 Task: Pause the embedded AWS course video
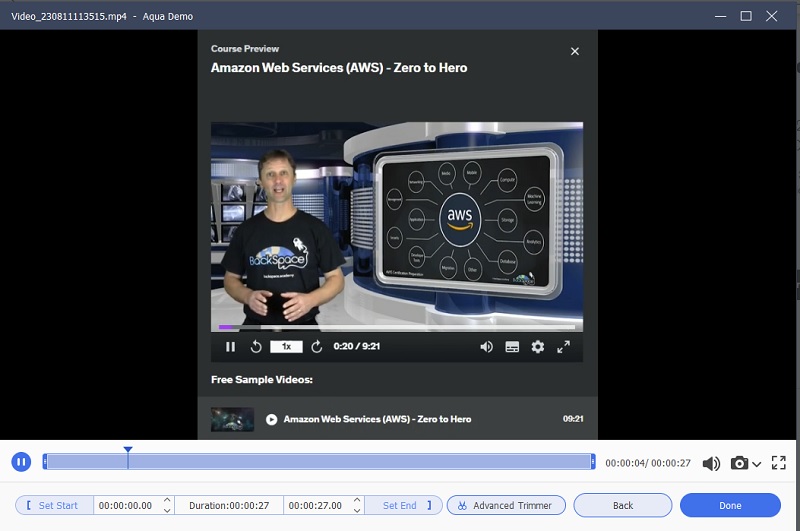coord(230,347)
